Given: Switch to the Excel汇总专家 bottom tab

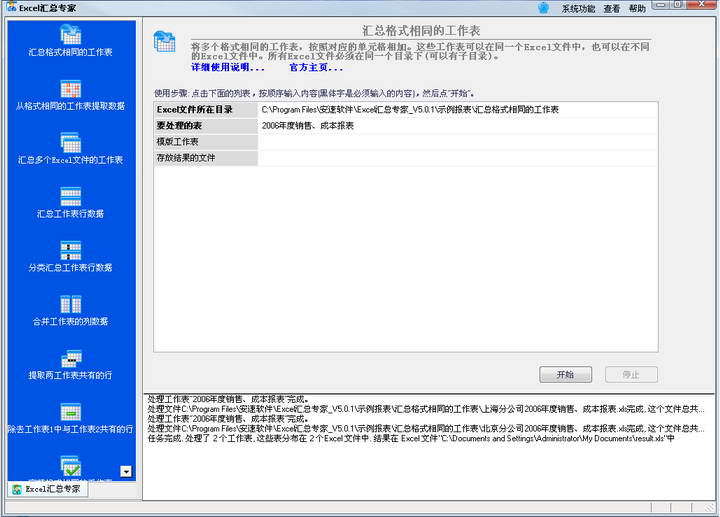Looking at the screenshot, I should tap(47, 489).
